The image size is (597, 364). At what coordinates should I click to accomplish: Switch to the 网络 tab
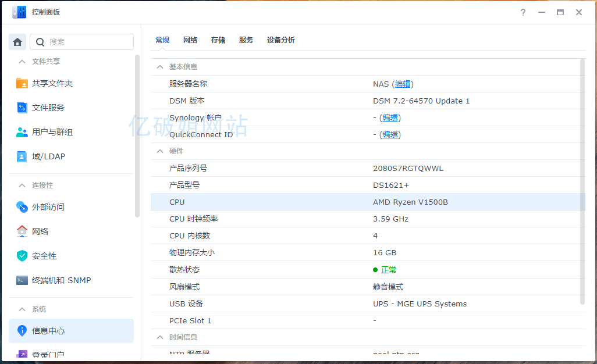[x=190, y=40]
